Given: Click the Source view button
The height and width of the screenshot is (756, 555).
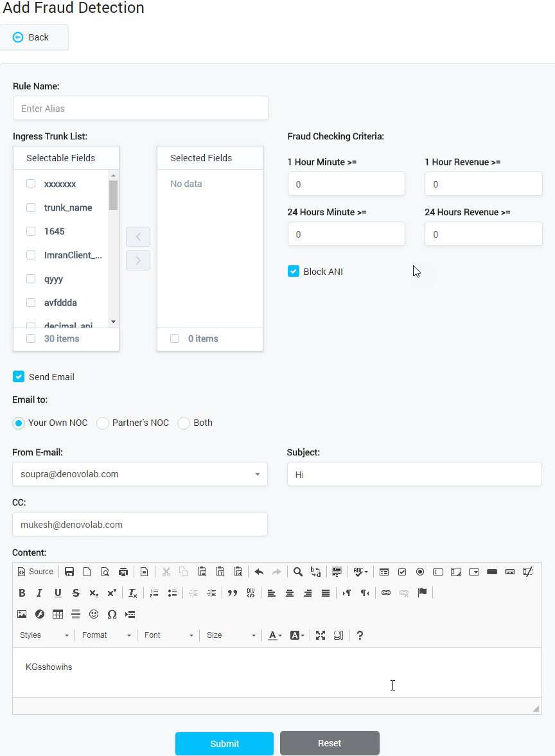Looking at the screenshot, I should (x=36, y=572).
